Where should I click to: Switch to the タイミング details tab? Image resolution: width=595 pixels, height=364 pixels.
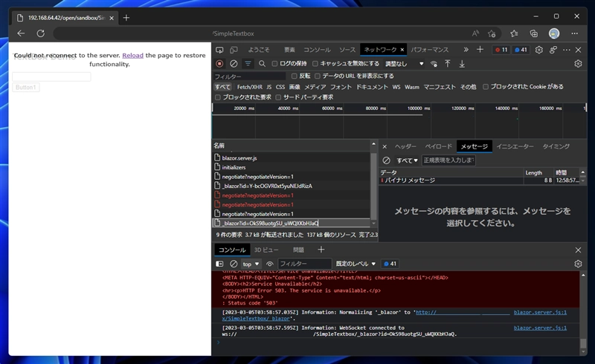coord(556,146)
